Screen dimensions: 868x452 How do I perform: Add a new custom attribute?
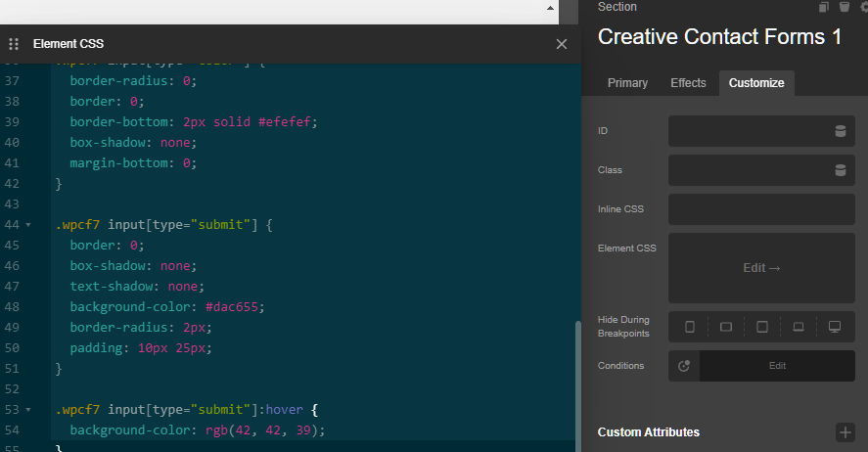tap(845, 432)
